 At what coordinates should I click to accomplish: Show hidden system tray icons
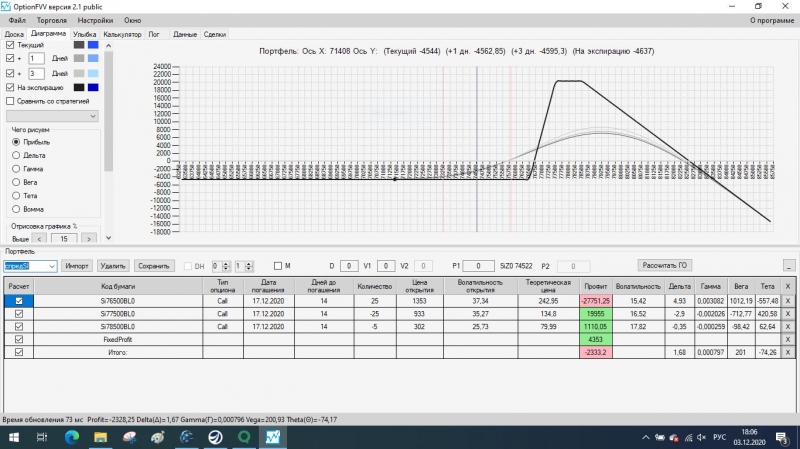pos(646,437)
